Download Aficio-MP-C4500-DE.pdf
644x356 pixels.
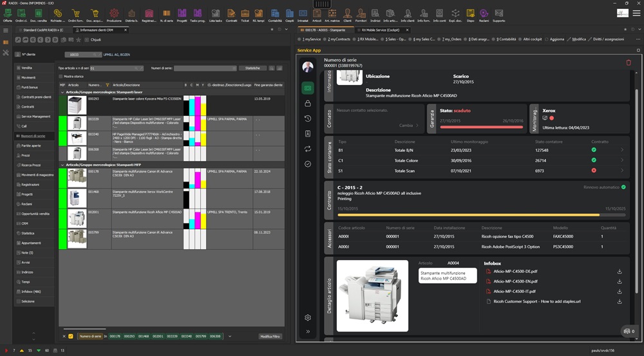coord(620,272)
